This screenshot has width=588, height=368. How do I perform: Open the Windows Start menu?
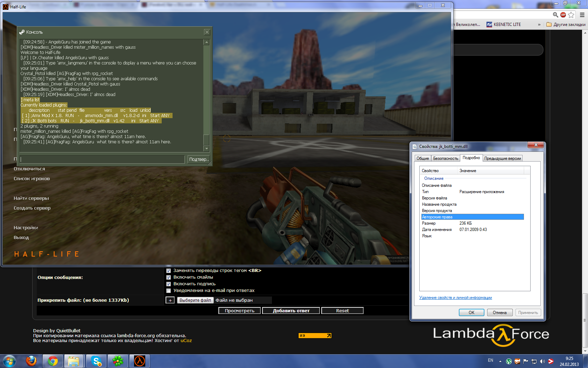[9, 361]
